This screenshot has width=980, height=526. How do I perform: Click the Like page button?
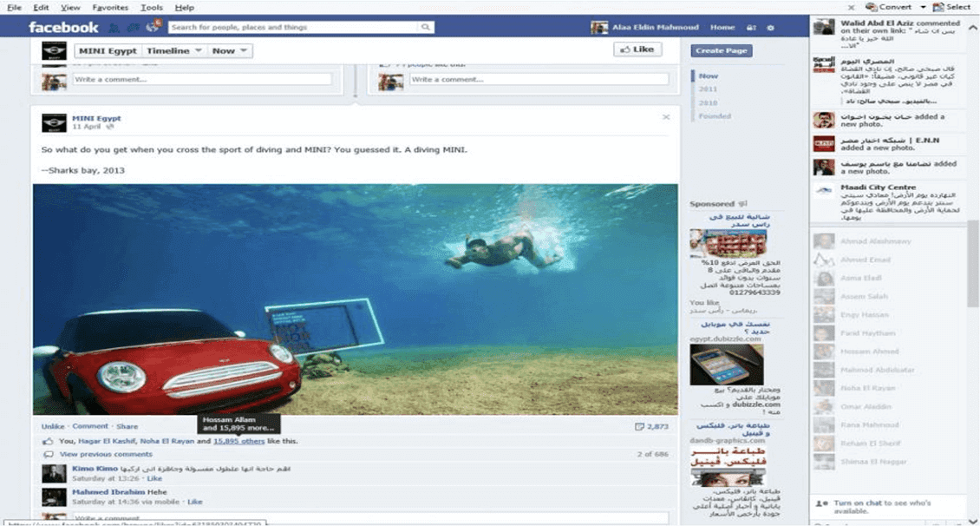637,49
